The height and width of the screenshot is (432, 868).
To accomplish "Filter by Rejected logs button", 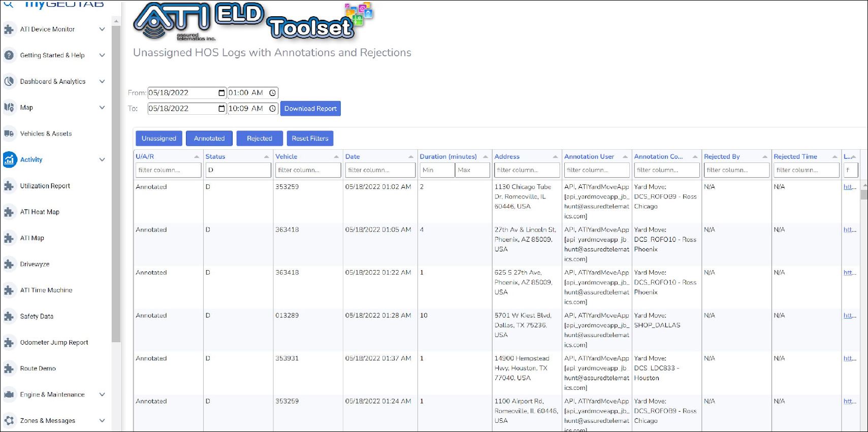I will [260, 139].
